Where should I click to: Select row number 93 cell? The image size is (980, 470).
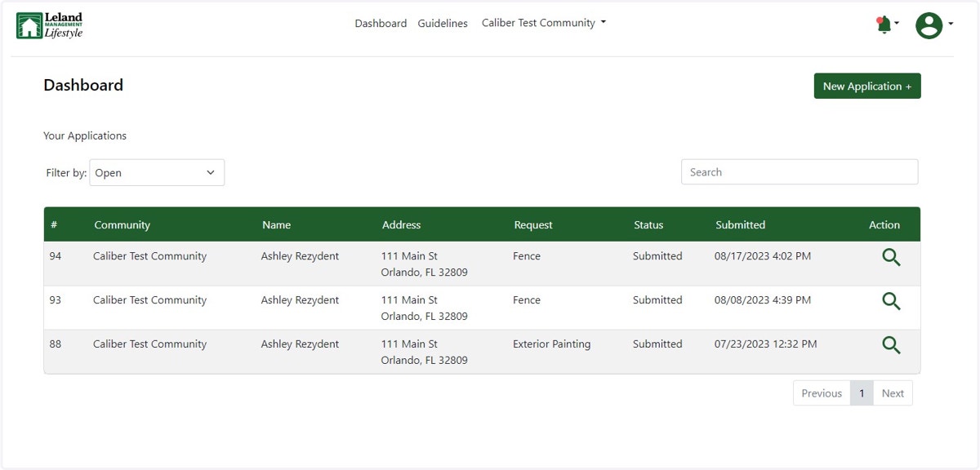click(x=56, y=300)
